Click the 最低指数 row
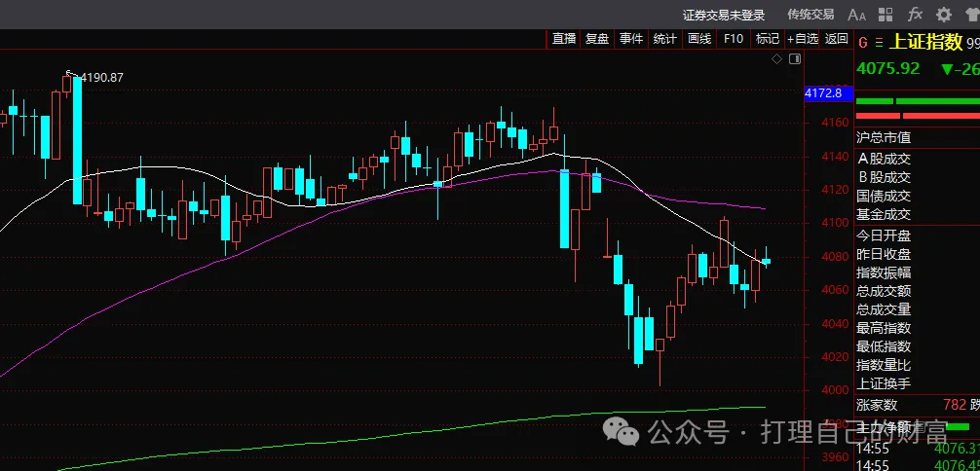 (x=917, y=346)
